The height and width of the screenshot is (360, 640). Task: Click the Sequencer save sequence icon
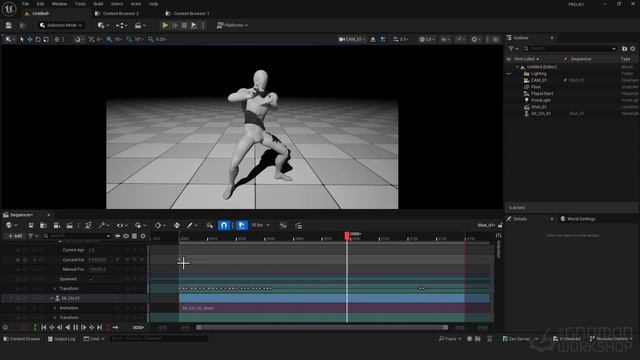pos(31,225)
